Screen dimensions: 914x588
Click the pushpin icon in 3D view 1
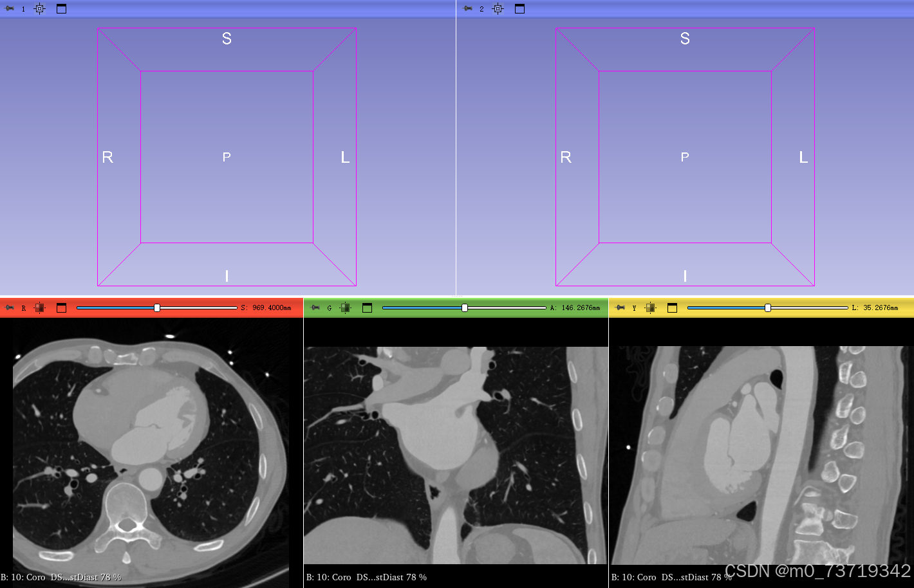pyautogui.click(x=10, y=9)
